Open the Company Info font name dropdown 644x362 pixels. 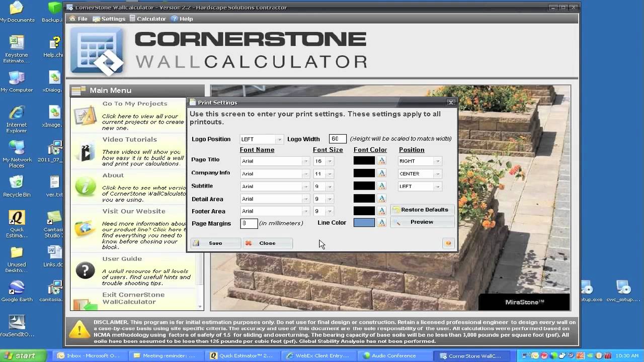tap(305, 173)
